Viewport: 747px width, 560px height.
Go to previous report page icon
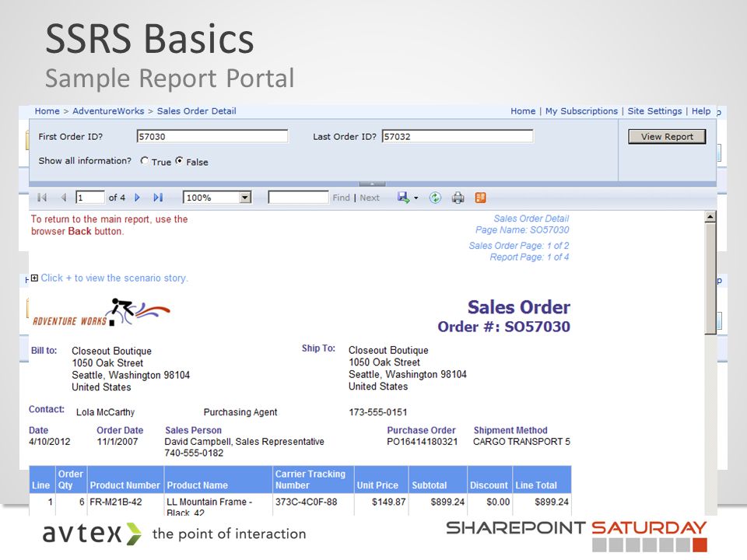pyautogui.click(x=64, y=198)
